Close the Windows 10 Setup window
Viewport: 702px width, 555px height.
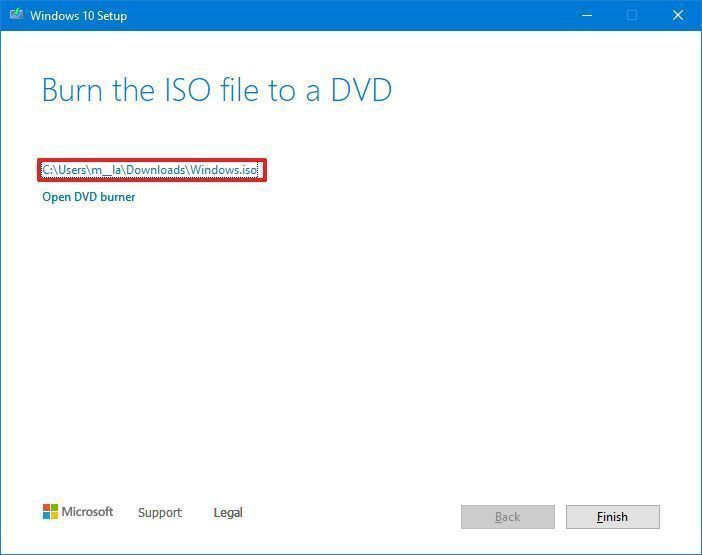point(678,15)
